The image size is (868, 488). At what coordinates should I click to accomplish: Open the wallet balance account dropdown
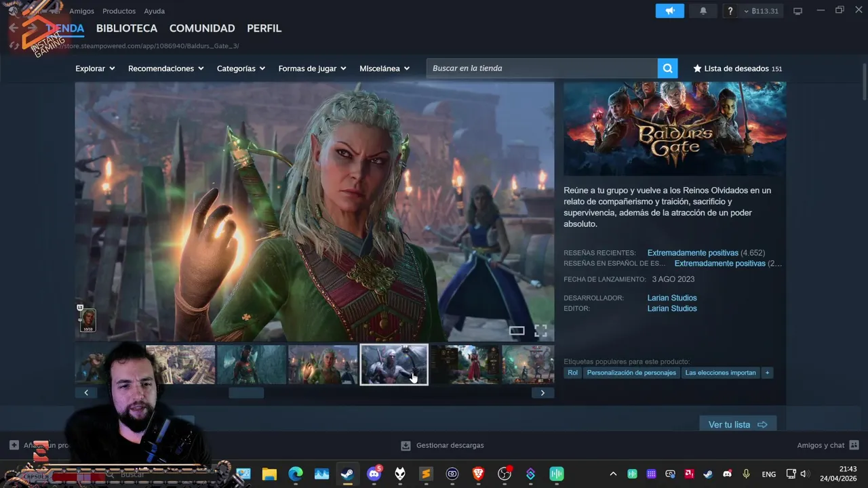click(x=762, y=11)
